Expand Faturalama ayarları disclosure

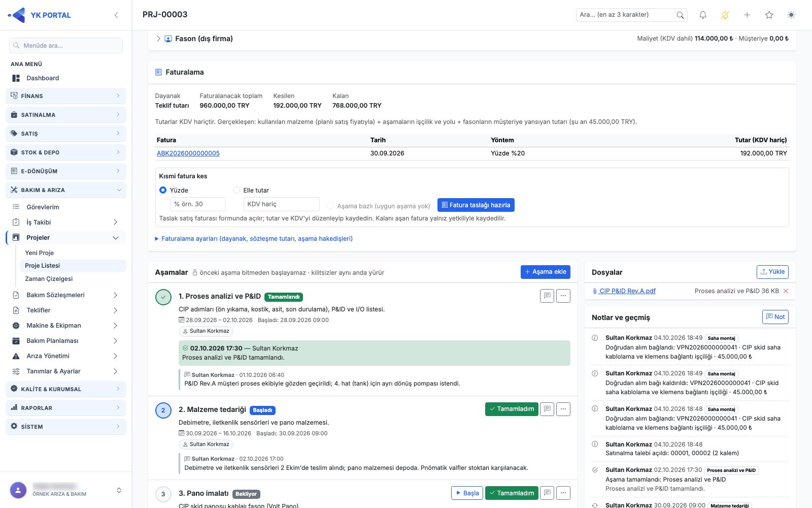coord(254,239)
